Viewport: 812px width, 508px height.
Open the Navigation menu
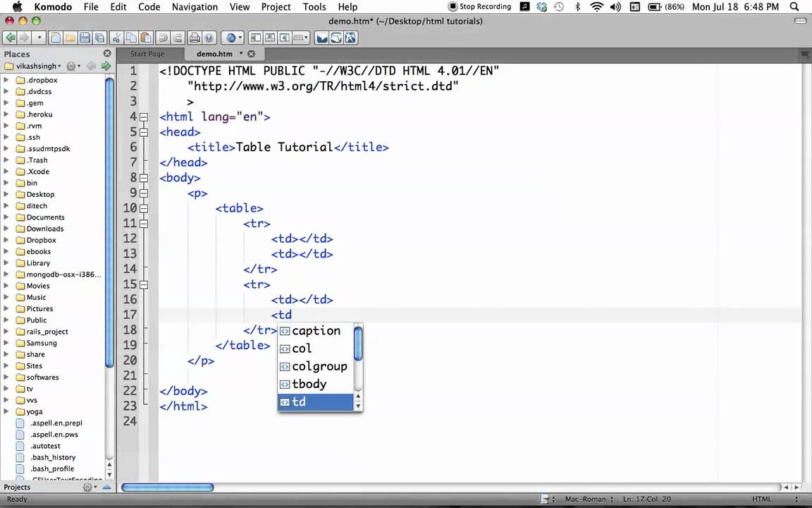195,7
